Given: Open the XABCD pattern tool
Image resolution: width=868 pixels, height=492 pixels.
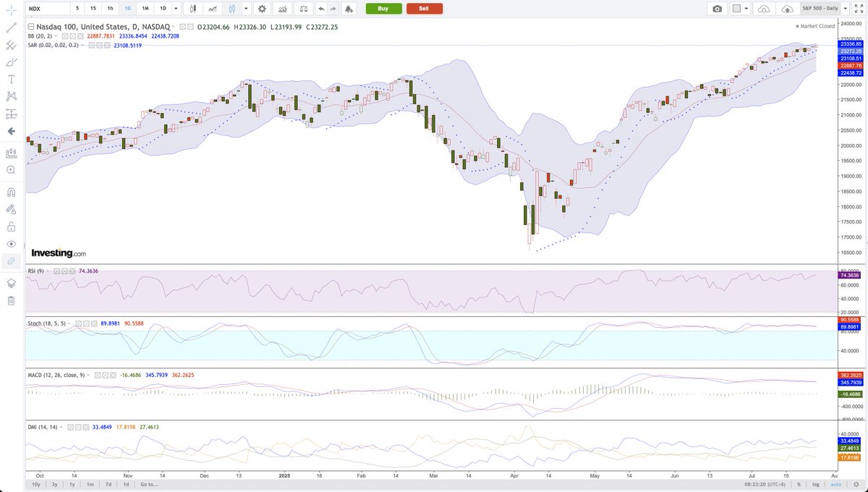Looking at the screenshot, I should coord(11,96).
